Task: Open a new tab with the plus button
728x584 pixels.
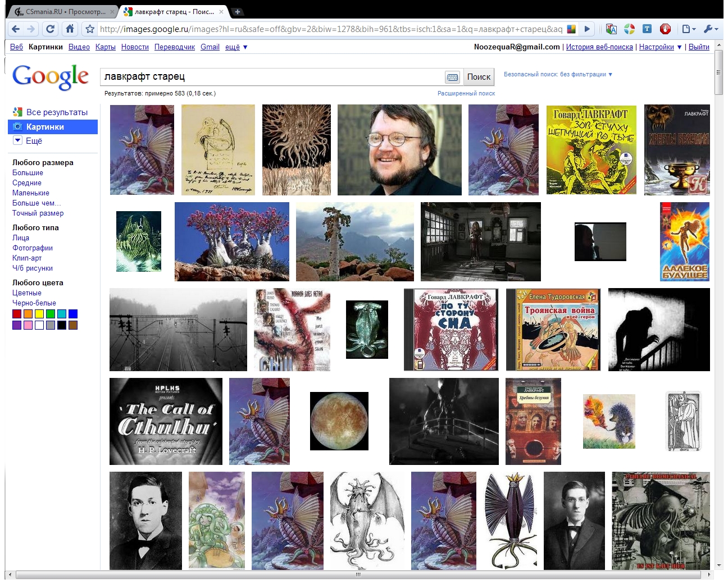Action: (238, 12)
